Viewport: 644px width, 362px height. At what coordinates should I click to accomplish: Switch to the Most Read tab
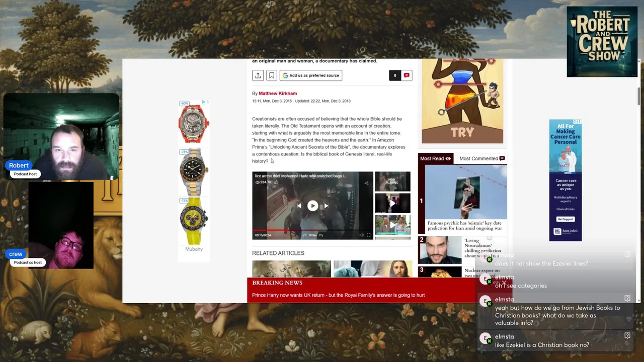pos(436,158)
